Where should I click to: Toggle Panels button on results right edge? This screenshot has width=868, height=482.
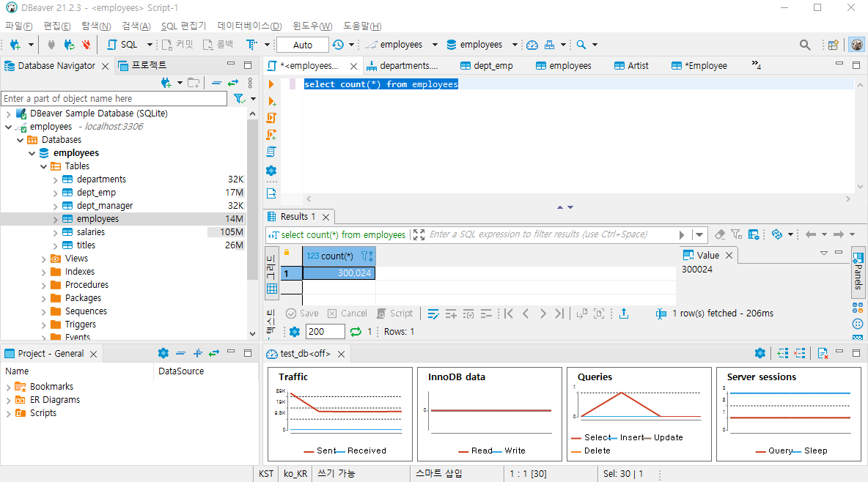coord(858,272)
